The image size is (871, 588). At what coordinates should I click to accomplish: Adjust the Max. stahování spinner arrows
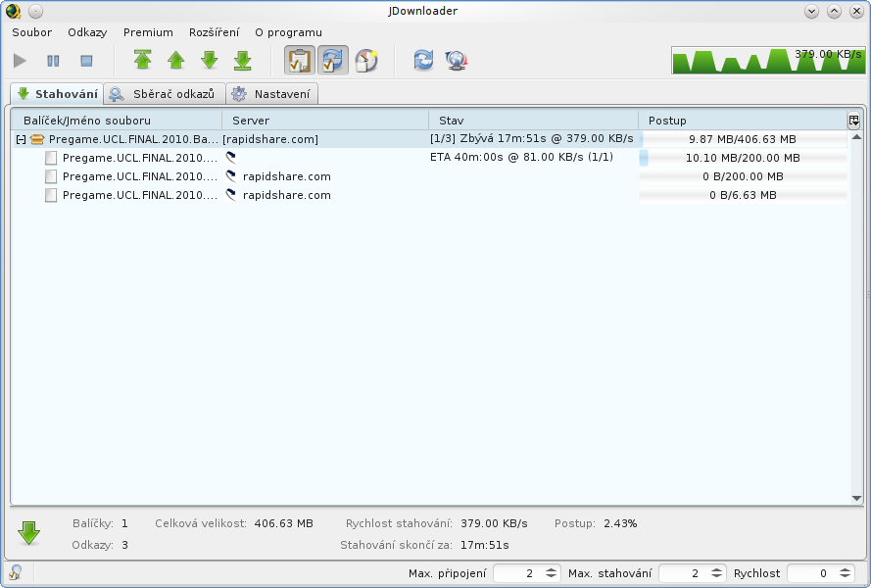pos(717,573)
